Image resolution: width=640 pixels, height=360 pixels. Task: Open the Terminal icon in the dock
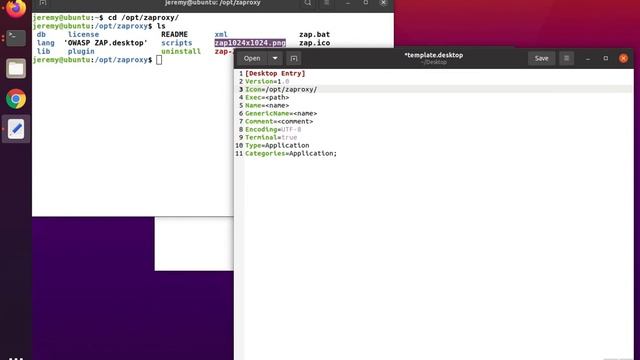click(x=16, y=38)
